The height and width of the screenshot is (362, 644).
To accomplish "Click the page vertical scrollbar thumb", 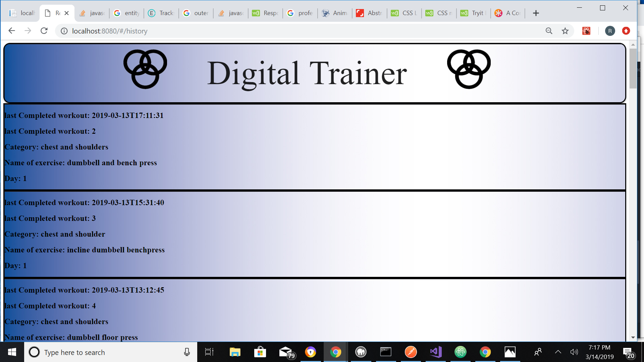I will (633, 68).
